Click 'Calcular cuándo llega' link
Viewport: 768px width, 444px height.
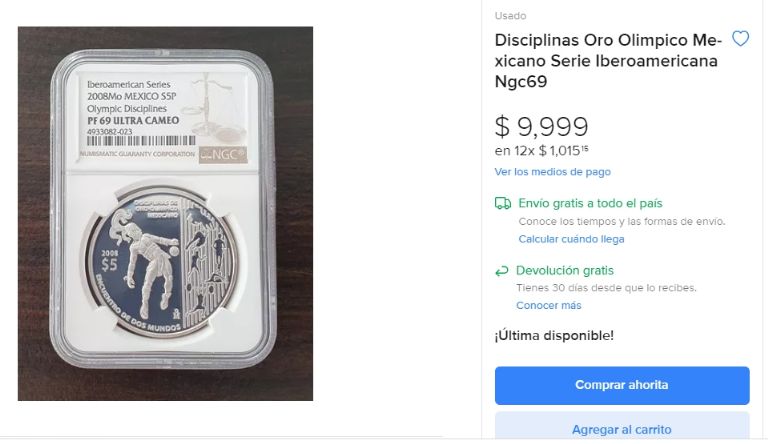[x=571, y=239]
